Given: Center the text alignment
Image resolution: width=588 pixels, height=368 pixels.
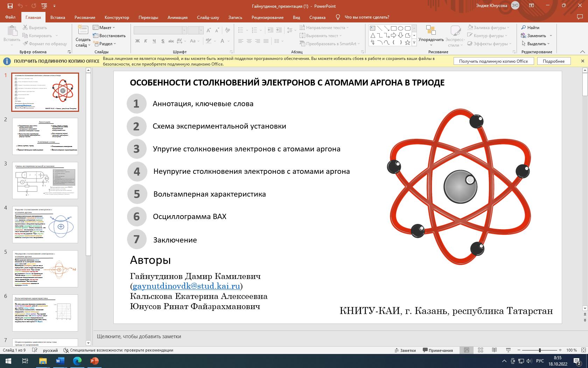Looking at the screenshot, I should click(x=249, y=41).
